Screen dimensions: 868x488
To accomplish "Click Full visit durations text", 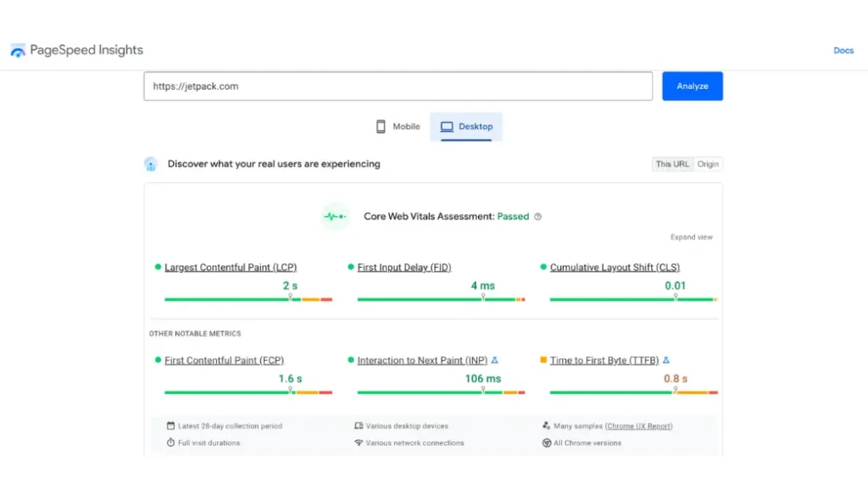I will pos(209,443).
